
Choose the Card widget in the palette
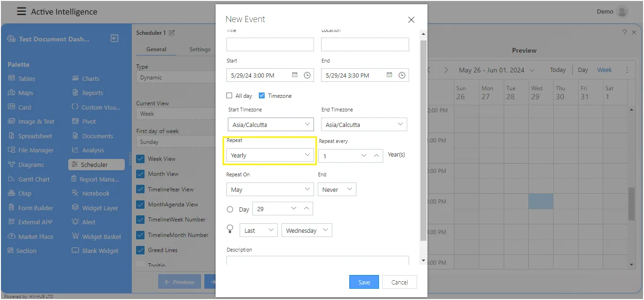tap(20, 107)
